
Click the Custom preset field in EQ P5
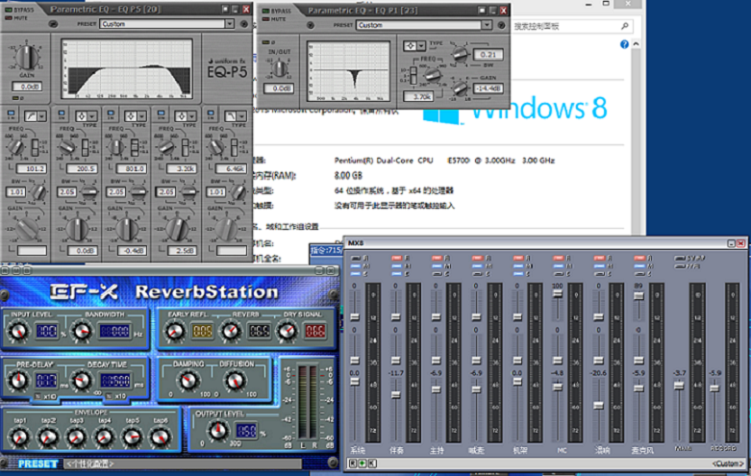tap(162, 24)
